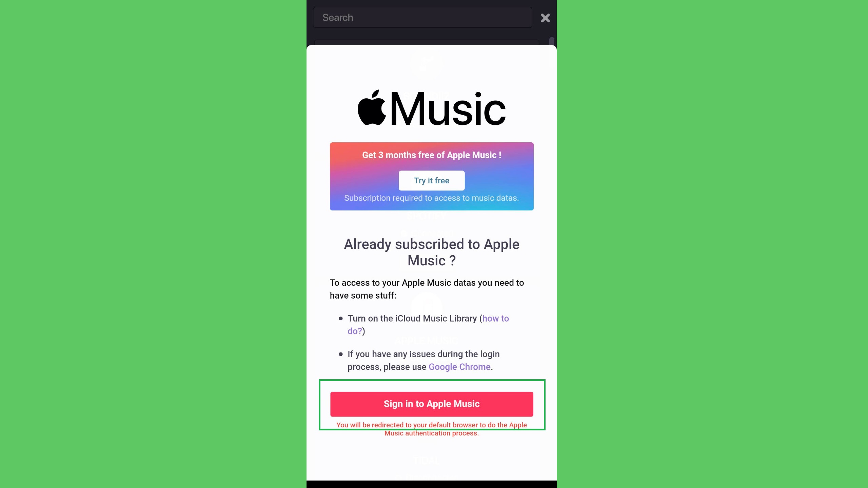This screenshot has width=868, height=488.
Task: Expand the Apple Music subscription options
Action: point(432,180)
